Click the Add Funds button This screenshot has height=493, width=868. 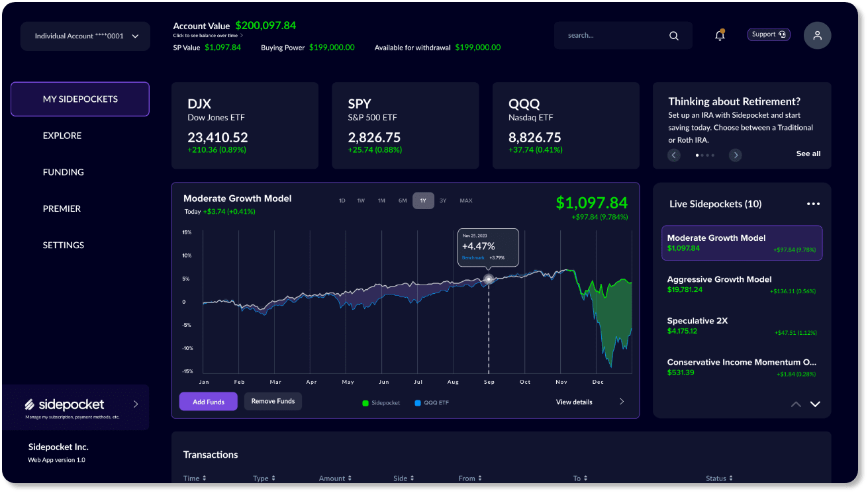tap(208, 402)
